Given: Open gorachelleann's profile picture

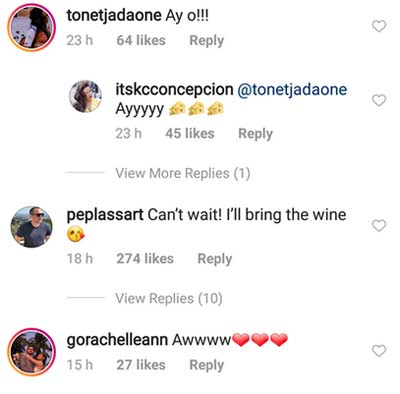Looking at the screenshot, I should pos(32,352).
